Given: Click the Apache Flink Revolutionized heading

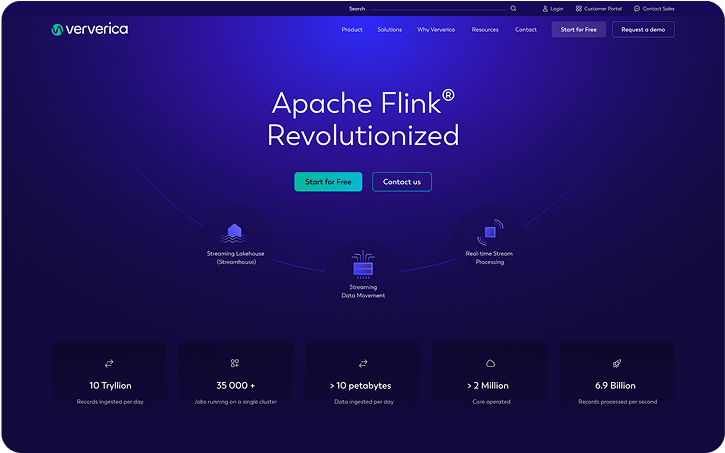Looking at the screenshot, I should click(x=363, y=119).
